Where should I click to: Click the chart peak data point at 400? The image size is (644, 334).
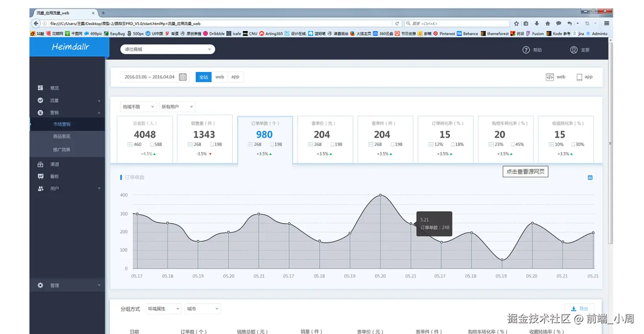380,195
